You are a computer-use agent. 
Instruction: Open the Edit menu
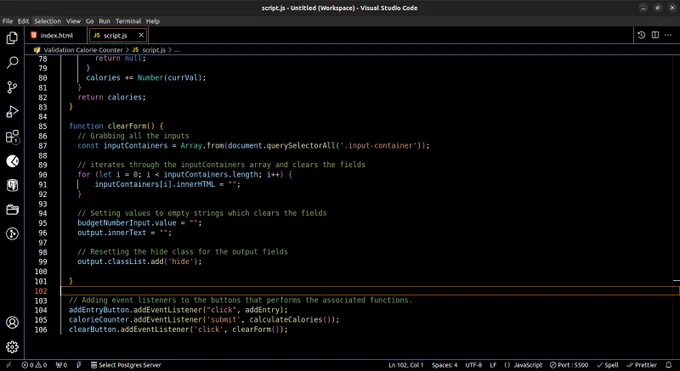(23, 21)
